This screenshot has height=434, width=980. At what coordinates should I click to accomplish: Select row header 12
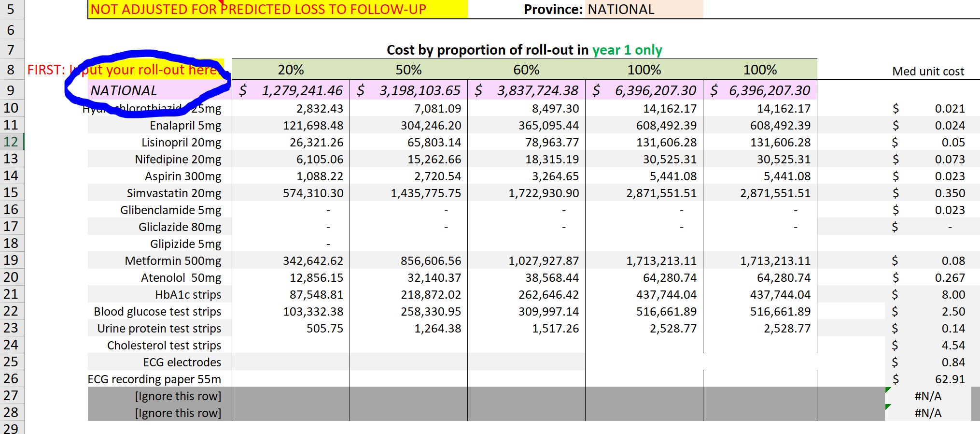click(x=12, y=142)
